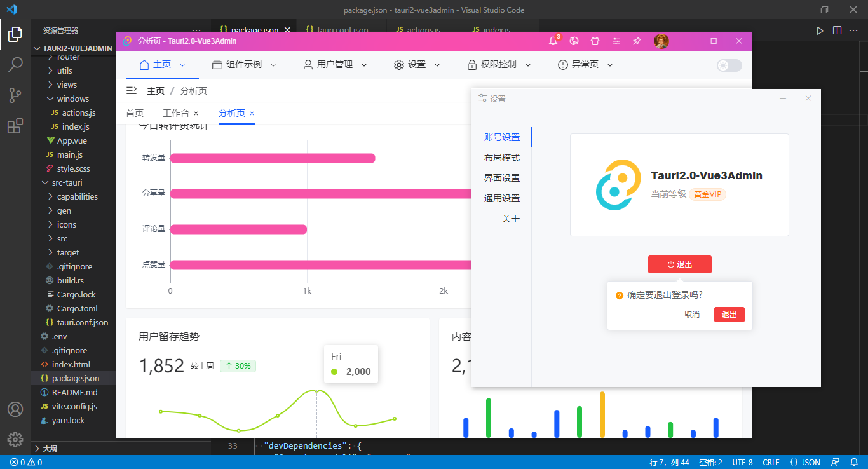Open VS Code Explorer view icon
The image size is (868, 469).
tap(15, 34)
